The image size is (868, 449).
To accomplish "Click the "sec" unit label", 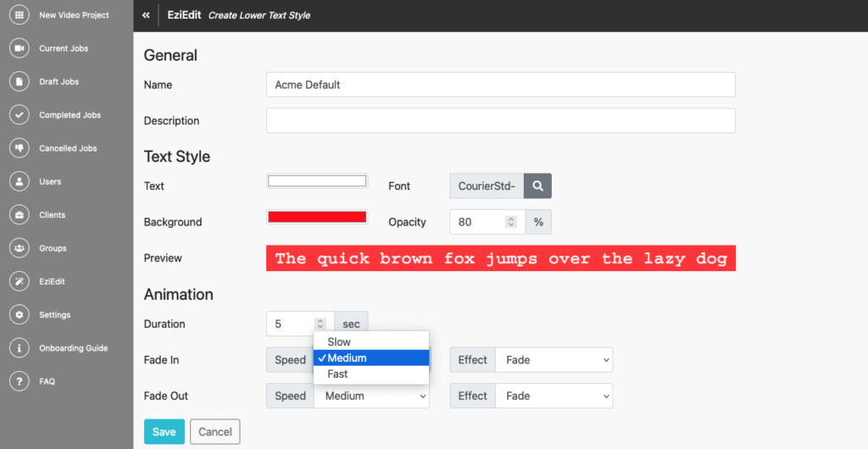I will coord(351,324).
